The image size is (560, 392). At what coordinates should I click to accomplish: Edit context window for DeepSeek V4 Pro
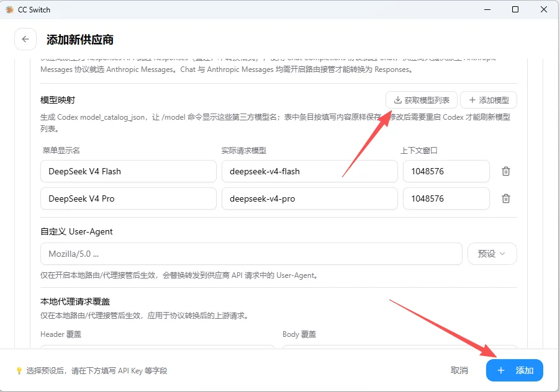[446, 198]
